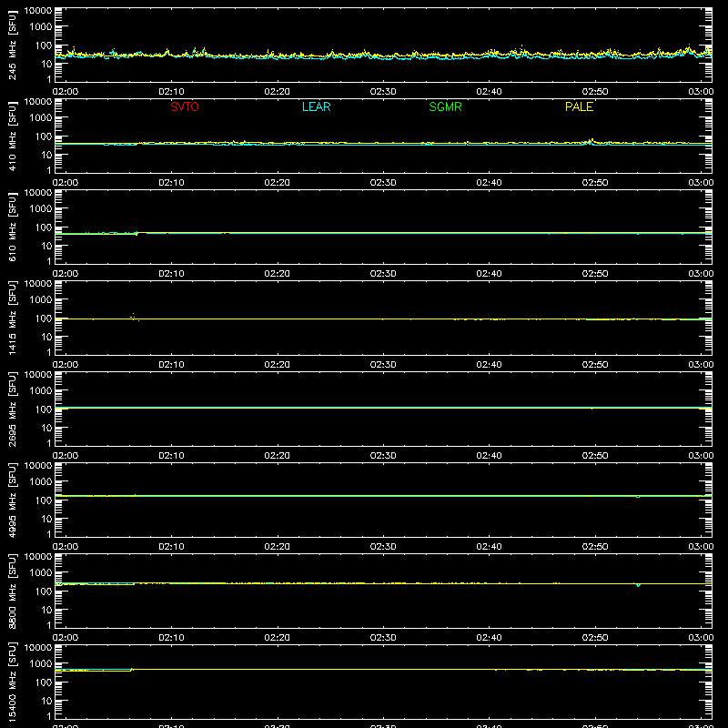
Task: Click the cyan dip near 02:54 in 8800 MHz plot
Action: click(x=639, y=585)
